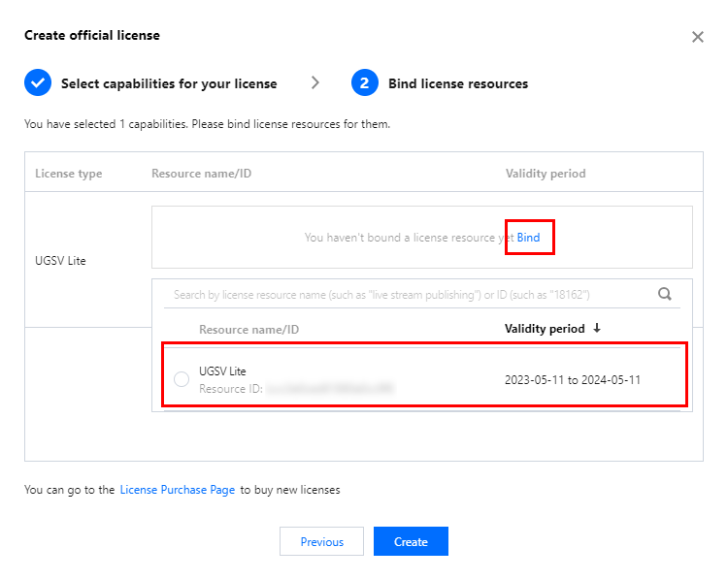This screenshot has height=580, width=728.
Task: Focus the license resource search field
Action: tap(408, 294)
